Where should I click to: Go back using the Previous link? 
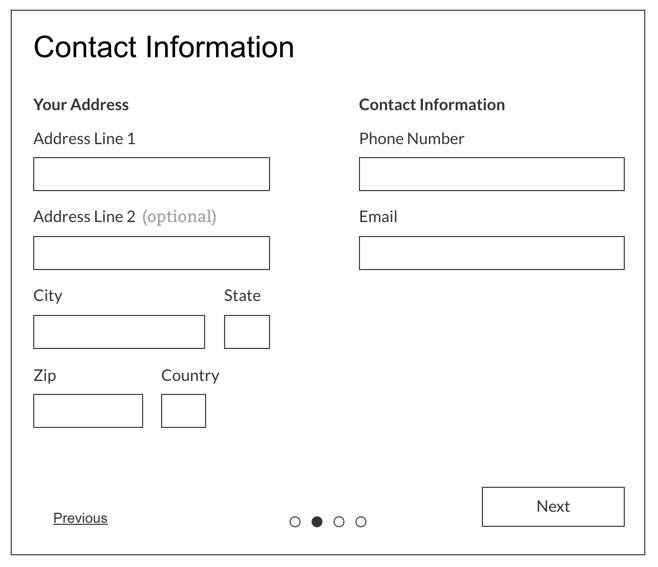click(x=80, y=518)
